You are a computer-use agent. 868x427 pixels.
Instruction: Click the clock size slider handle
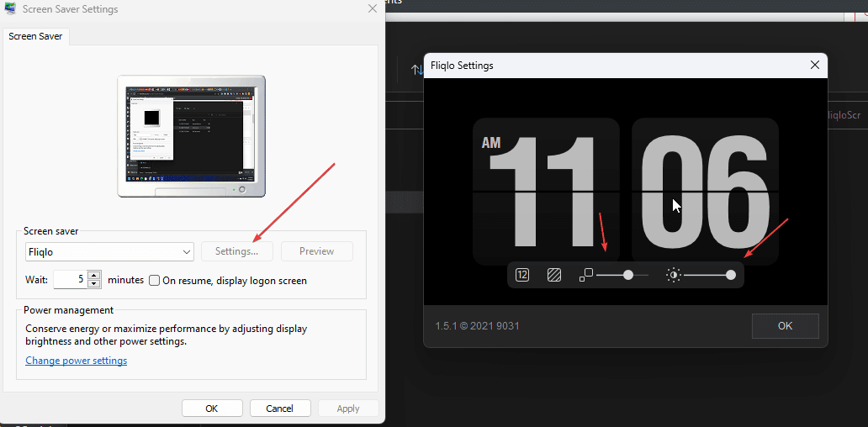click(x=627, y=275)
